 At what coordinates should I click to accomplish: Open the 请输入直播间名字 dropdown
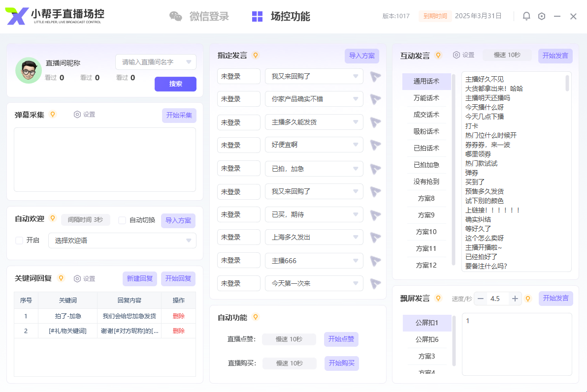[156, 61]
